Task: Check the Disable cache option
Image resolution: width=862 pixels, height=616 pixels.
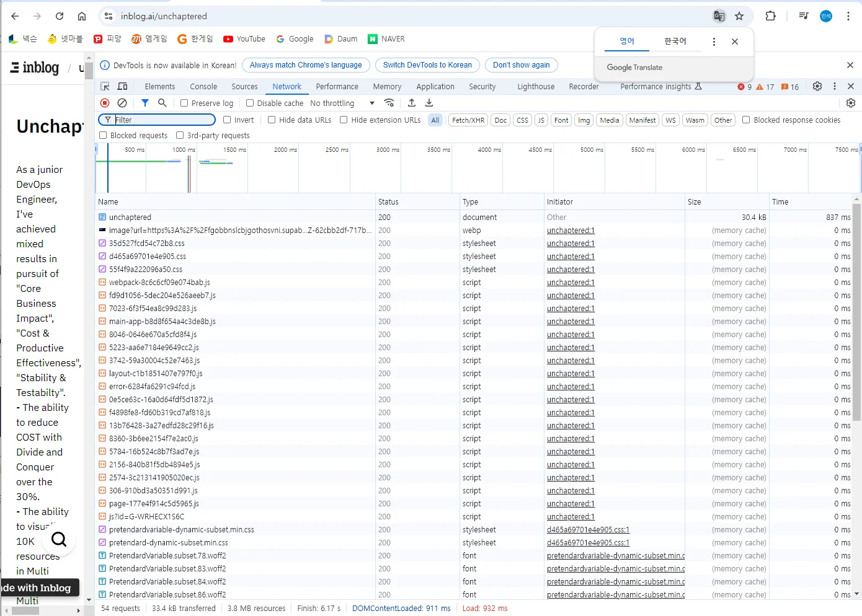Action: point(250,103)
